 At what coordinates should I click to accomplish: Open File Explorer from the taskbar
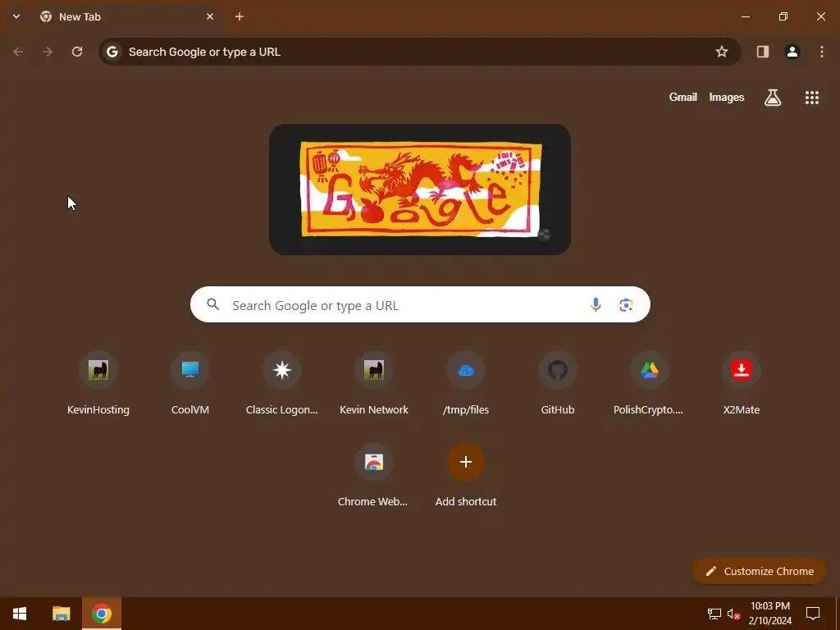click(x=61, y=614)
